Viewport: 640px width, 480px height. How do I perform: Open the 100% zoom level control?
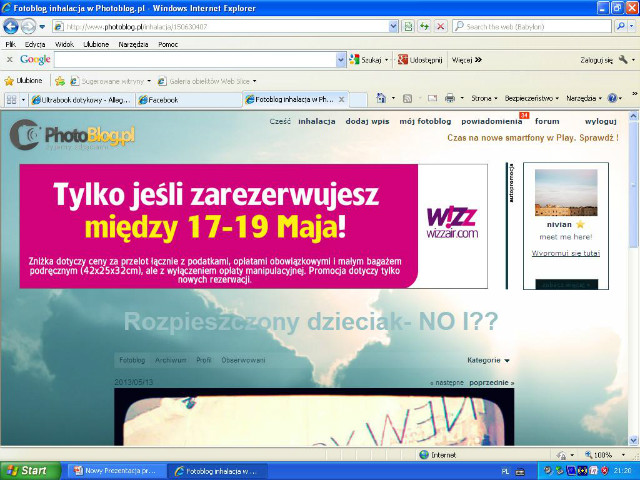[x=605, y=455]
